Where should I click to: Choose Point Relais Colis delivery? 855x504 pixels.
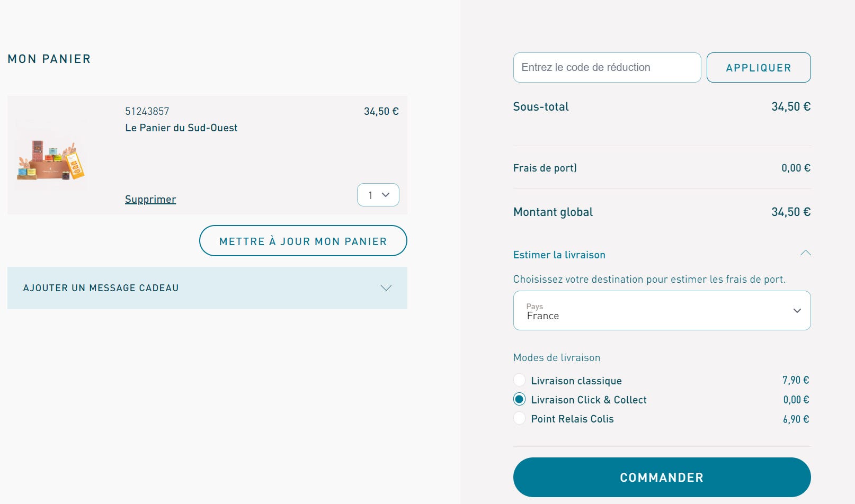tap(519, 418)
